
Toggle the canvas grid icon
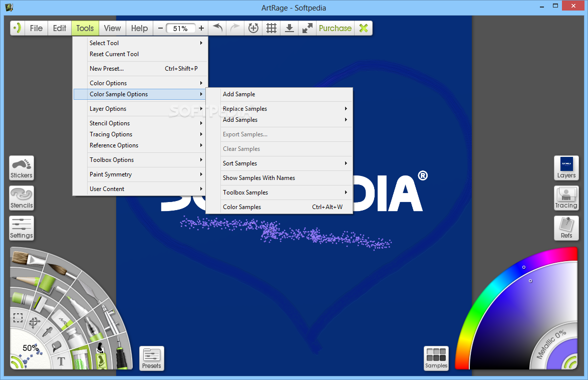pos(271,28)
